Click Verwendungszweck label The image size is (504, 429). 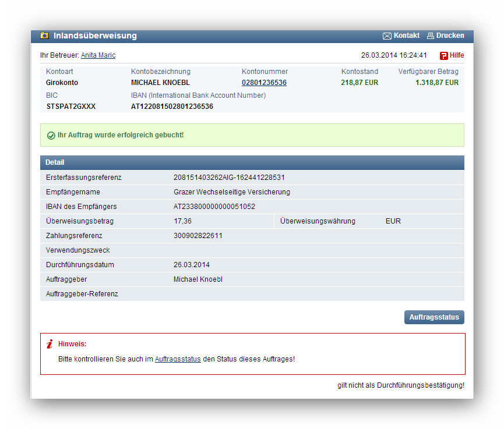pos(78,250)
